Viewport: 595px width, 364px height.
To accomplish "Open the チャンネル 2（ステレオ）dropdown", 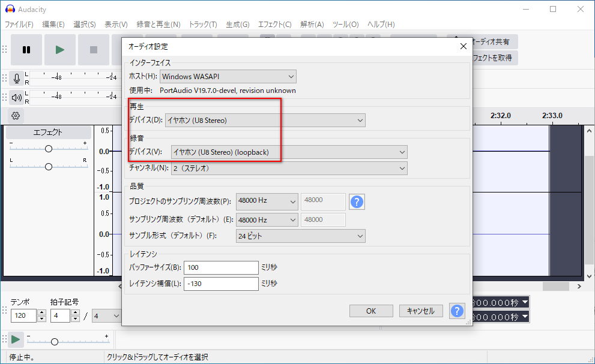I will tap(289, 169).
